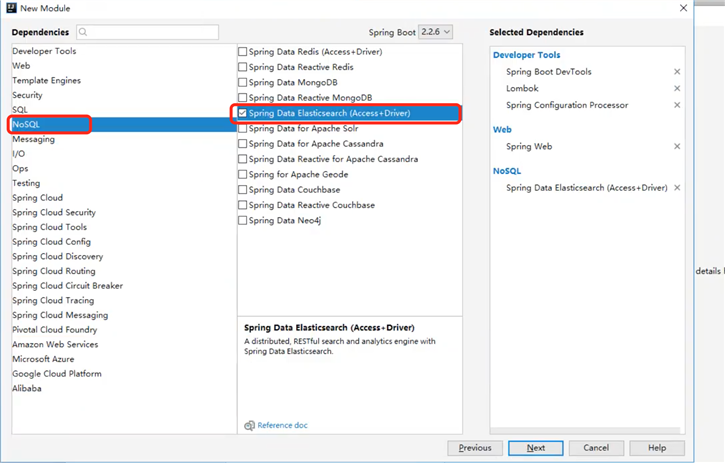Image resolution: width=725 pixels, height=463 pixels.
Task: Tick Spring Data MongoDB checkbox
Action: 242,82
